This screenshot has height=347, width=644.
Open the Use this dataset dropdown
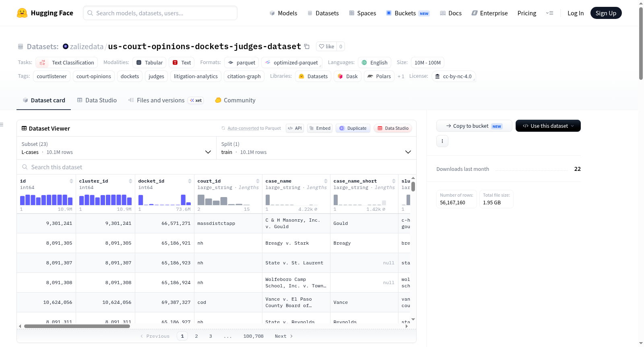(548, 126)
